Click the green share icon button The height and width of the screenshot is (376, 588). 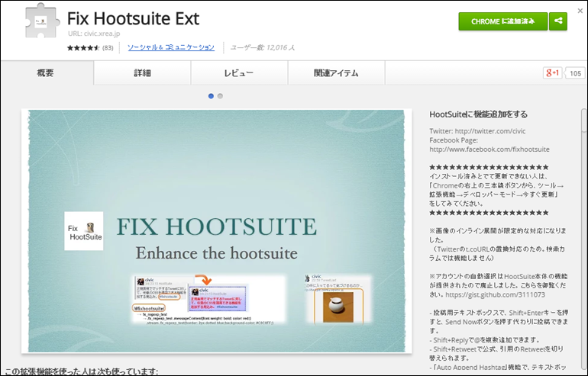point(558,21)
